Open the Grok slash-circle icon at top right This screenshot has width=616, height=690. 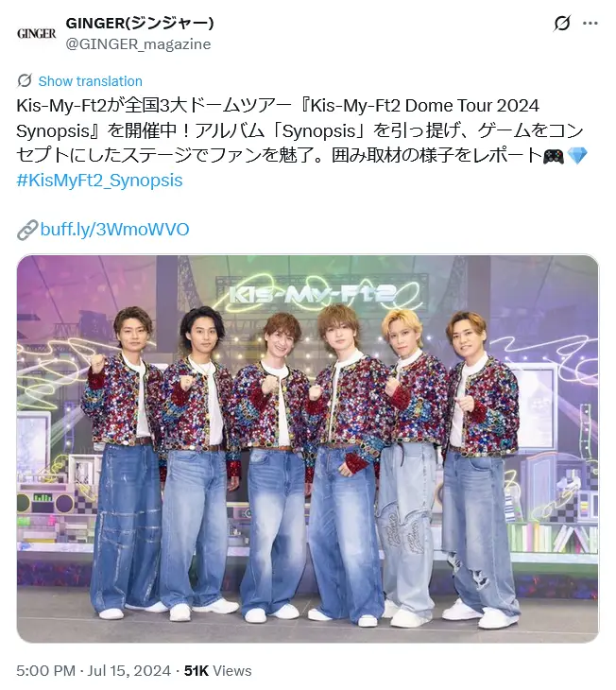(562, 24)
